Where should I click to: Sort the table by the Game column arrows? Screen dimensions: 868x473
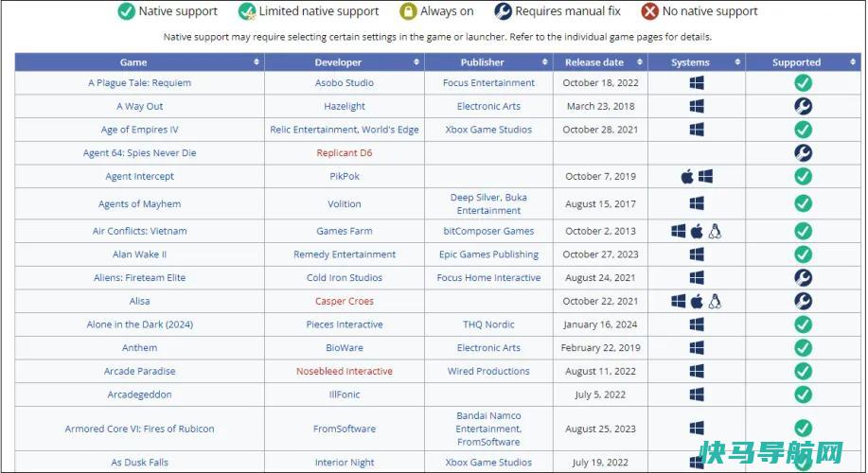click(257, 61)
